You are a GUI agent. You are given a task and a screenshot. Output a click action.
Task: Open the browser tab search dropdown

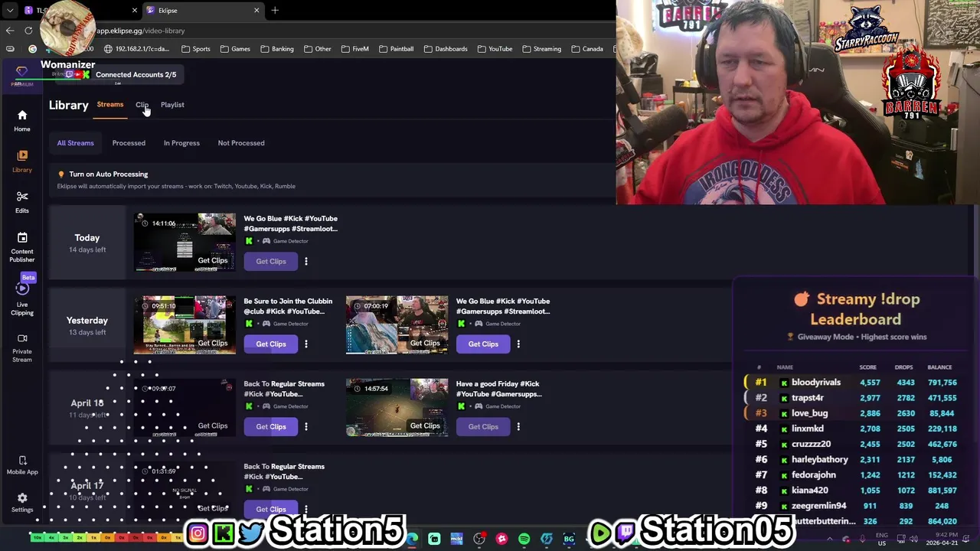[9, 10]
